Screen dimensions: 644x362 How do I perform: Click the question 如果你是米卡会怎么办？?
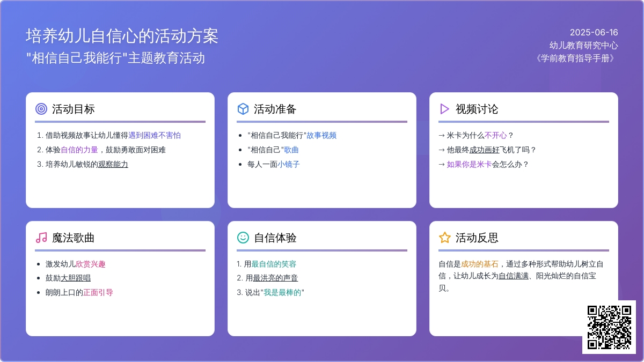[488, 164]
